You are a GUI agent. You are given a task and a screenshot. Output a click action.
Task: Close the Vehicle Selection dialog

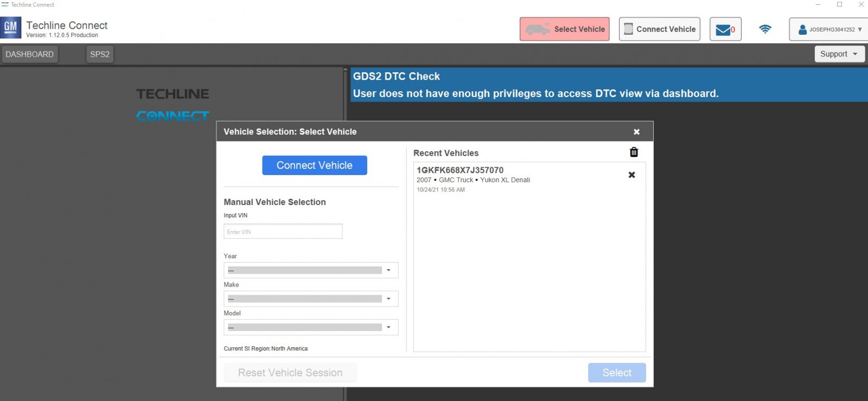tap(637, 132)
